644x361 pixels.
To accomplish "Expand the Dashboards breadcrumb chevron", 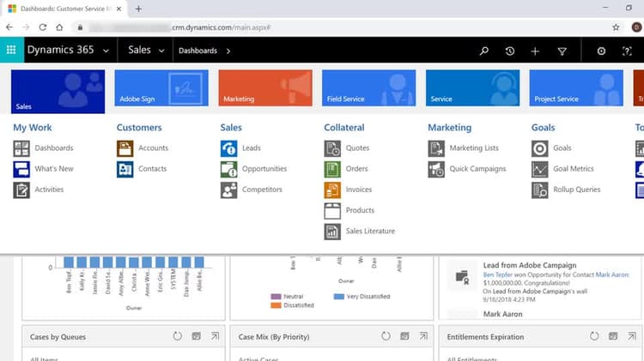I will [228, 51].
